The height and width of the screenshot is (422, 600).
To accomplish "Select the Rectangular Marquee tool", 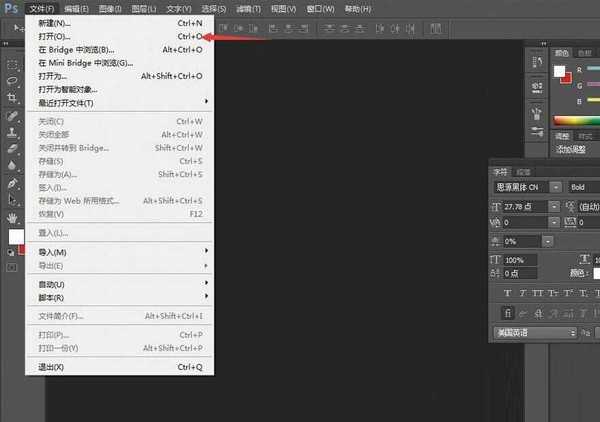I will (13, 63).
